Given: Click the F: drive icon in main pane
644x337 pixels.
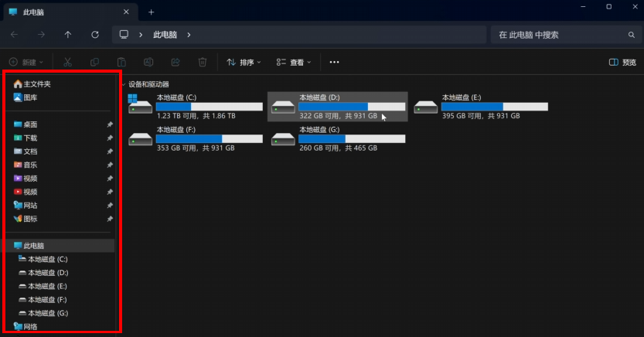Looking at the screenshot, I should [140, 138].
